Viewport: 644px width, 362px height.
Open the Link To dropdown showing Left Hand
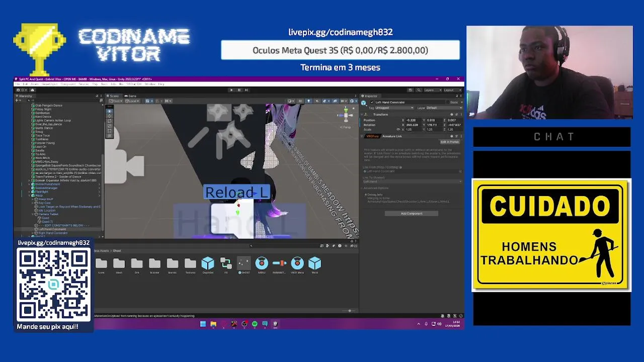[412, 181]
